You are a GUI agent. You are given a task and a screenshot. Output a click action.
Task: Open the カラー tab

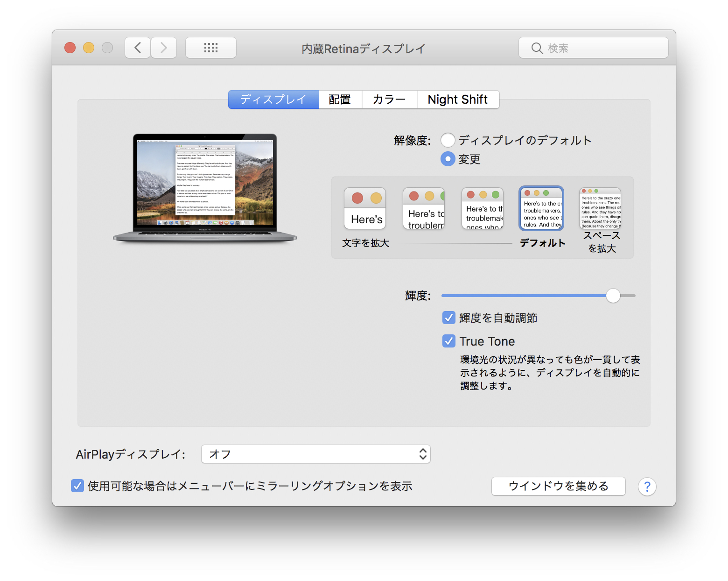click(x=389, y=99)
